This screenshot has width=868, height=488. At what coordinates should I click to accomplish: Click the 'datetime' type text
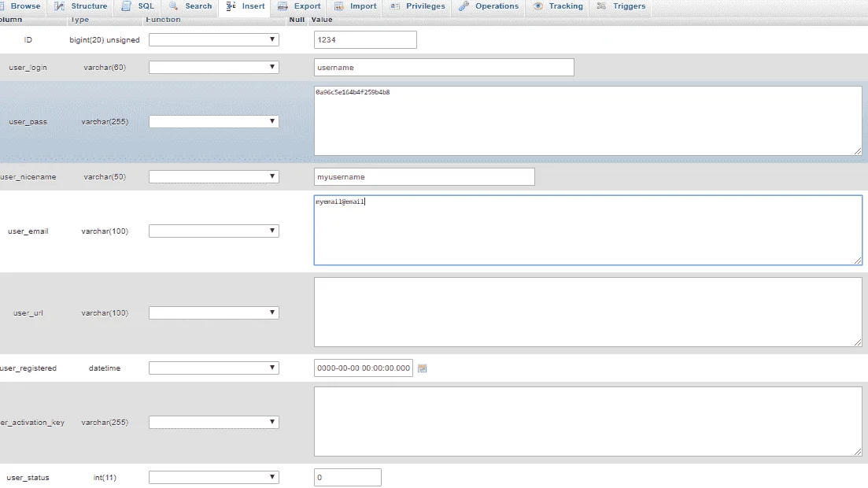coord(105,368)
